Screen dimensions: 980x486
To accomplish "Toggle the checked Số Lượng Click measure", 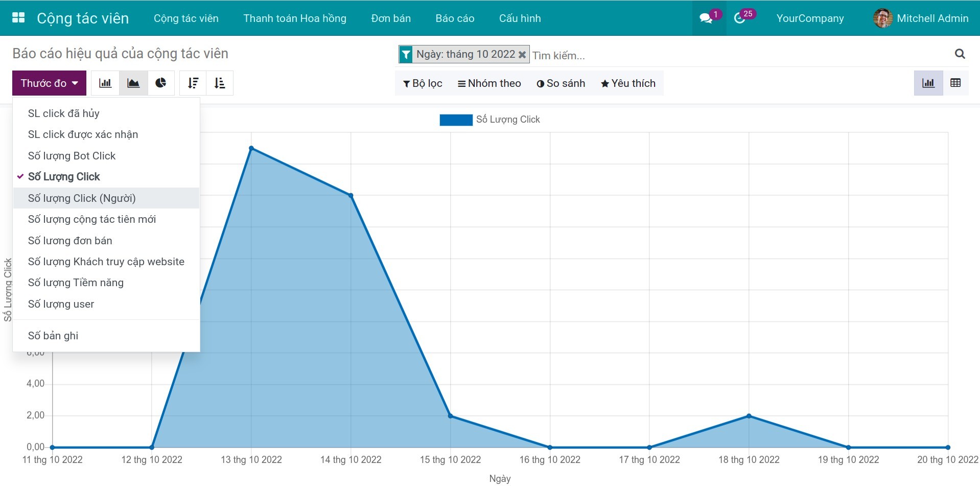I will tap(64, 177).
